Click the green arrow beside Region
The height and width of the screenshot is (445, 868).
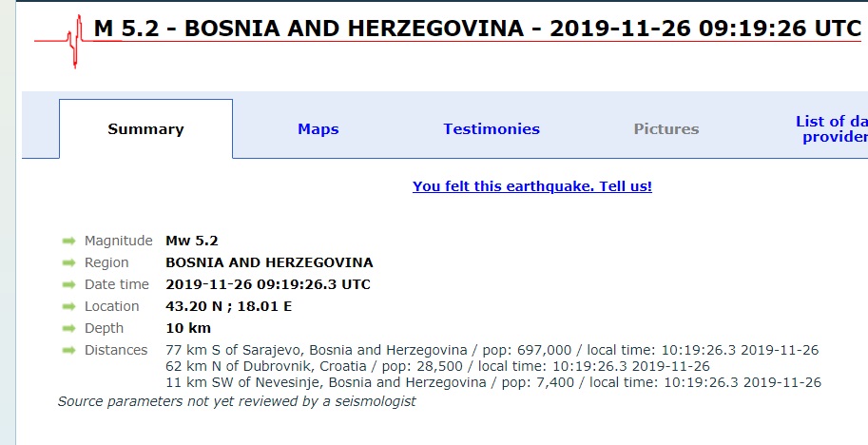(x=68, y=262)
